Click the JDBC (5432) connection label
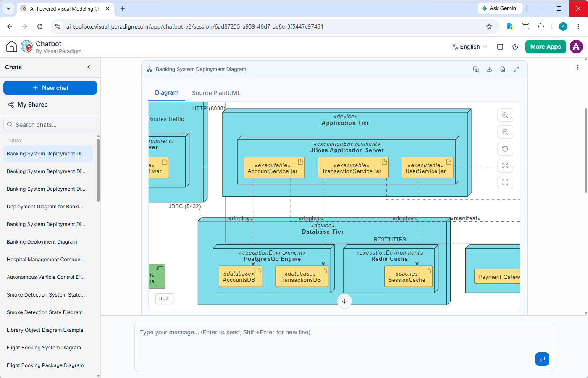This screenshot has height=378, width=588. (185, 206)
